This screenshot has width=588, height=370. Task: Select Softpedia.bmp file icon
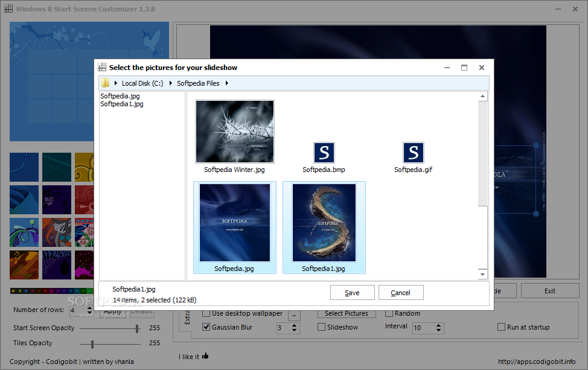(324, 153)
